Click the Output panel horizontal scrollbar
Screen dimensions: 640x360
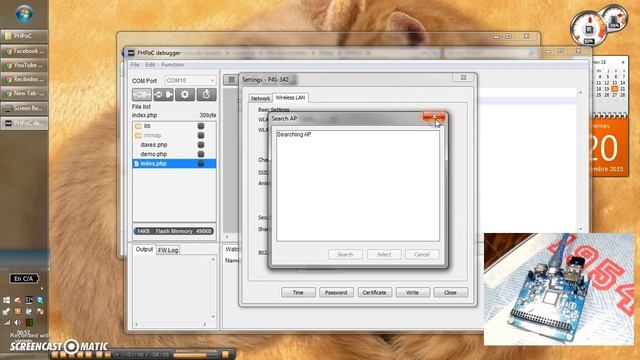(x=171, y=324)
